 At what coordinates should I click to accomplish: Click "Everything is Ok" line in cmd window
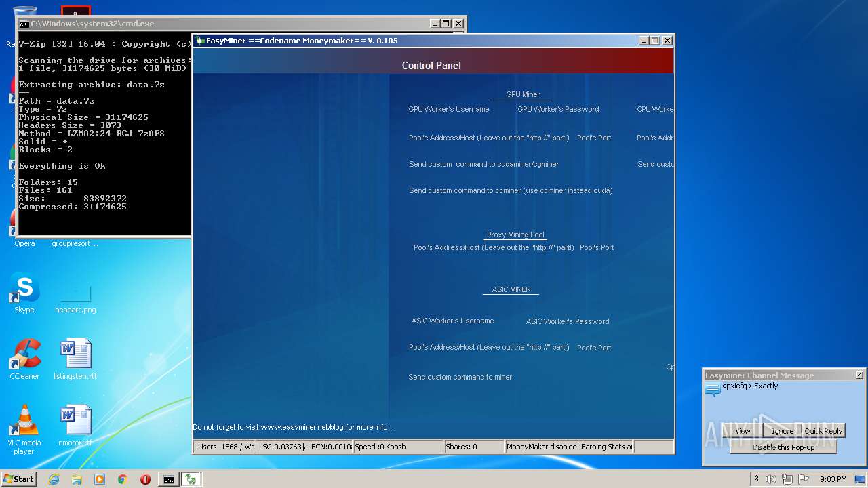point(62,166)
